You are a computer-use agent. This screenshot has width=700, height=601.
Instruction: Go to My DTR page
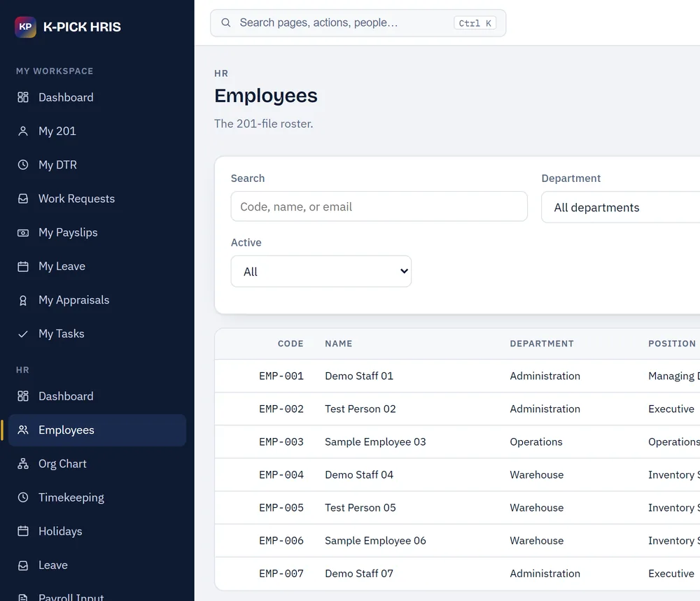coord(97,165)
